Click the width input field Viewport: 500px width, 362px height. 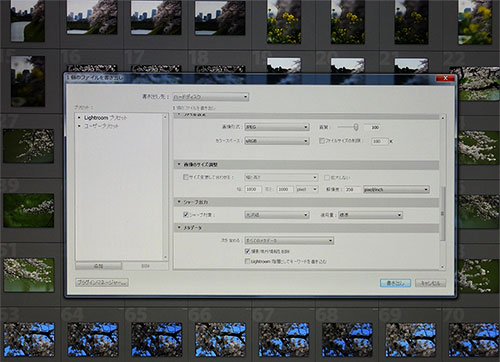click(x=253, y=189)
